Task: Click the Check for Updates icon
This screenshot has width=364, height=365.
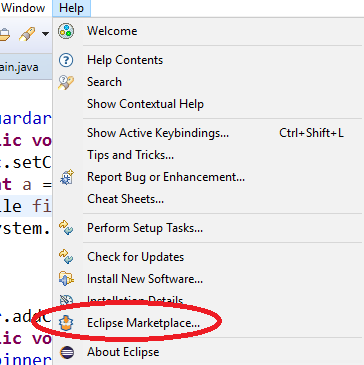Action: [66, 257]
